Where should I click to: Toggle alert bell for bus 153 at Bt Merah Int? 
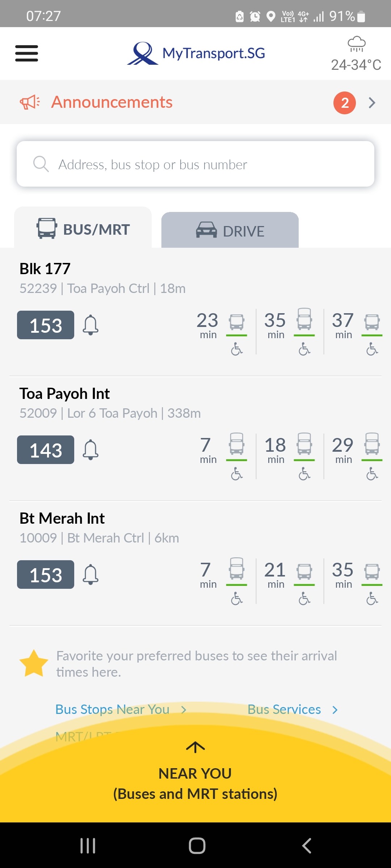coord(91,574)
